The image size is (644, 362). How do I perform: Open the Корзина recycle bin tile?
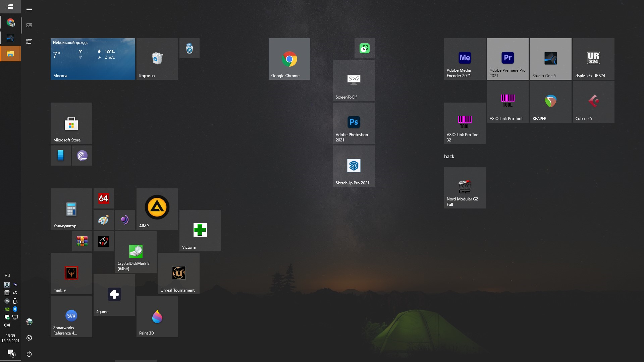[x=157, y=59]
